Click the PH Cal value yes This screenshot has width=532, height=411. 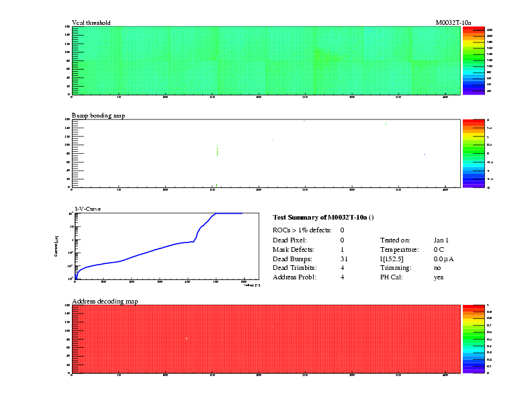[439, 277]
